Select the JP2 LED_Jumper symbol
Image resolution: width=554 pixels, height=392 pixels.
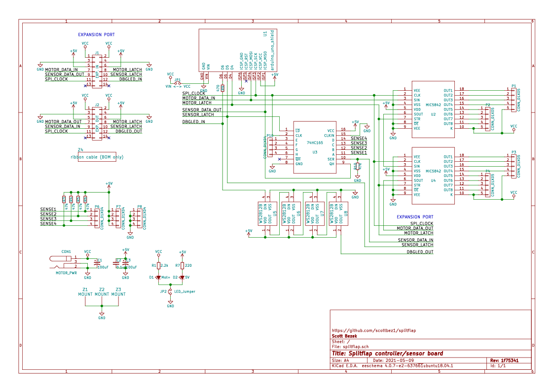pyautogui.click(x=170, y=292)
